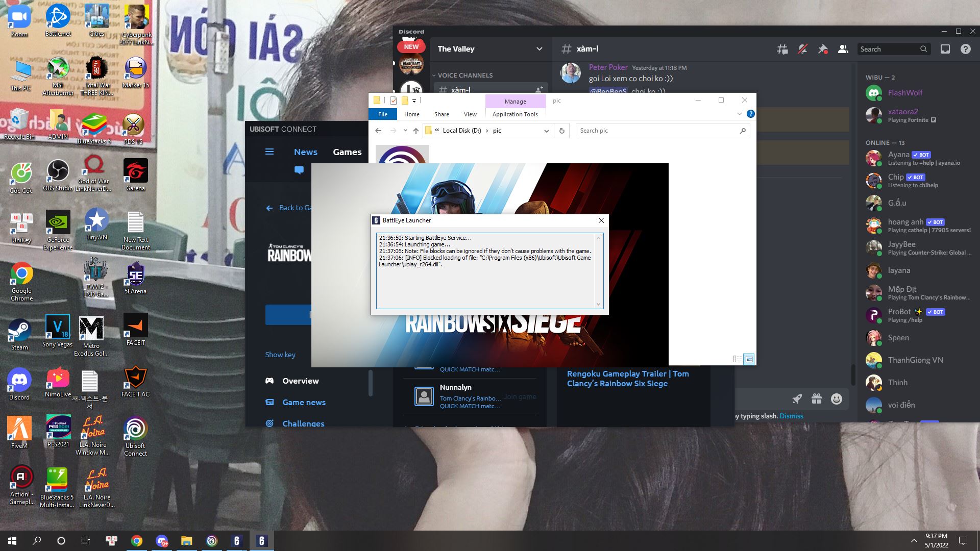The image size is (980, 551).
Task: Open emoji picker in Discord chat
Action: pyautogui.click(x=836, y=399)
